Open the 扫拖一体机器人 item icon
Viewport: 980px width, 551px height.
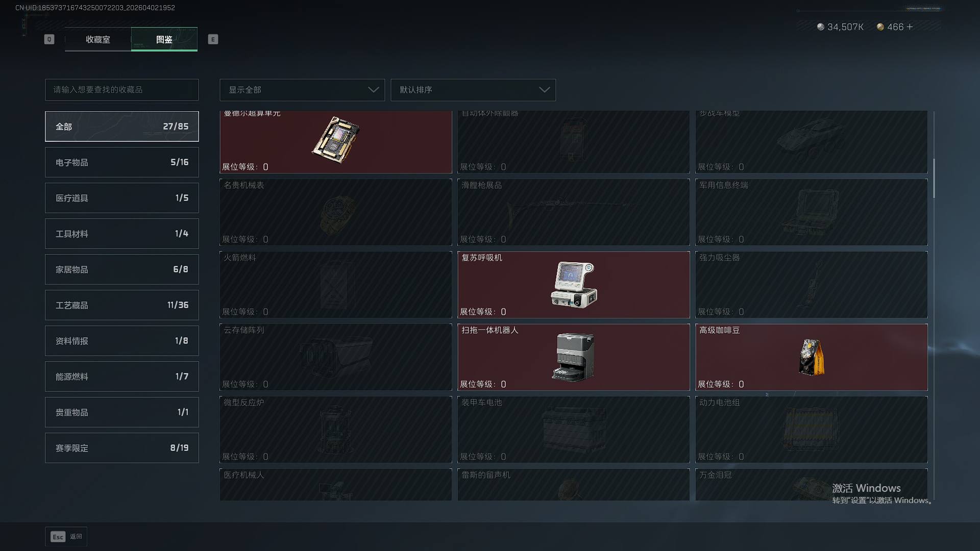pyautogui.click(x=574, y=357)
